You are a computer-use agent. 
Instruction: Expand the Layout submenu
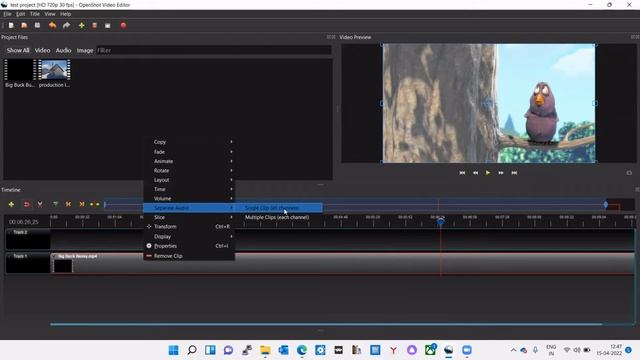tap(189, 180)
